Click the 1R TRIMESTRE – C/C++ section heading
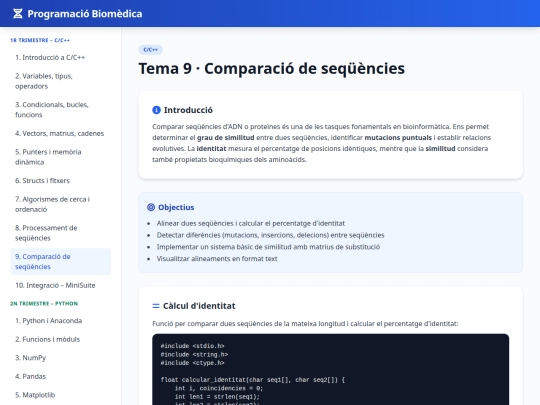 (40, 40)
